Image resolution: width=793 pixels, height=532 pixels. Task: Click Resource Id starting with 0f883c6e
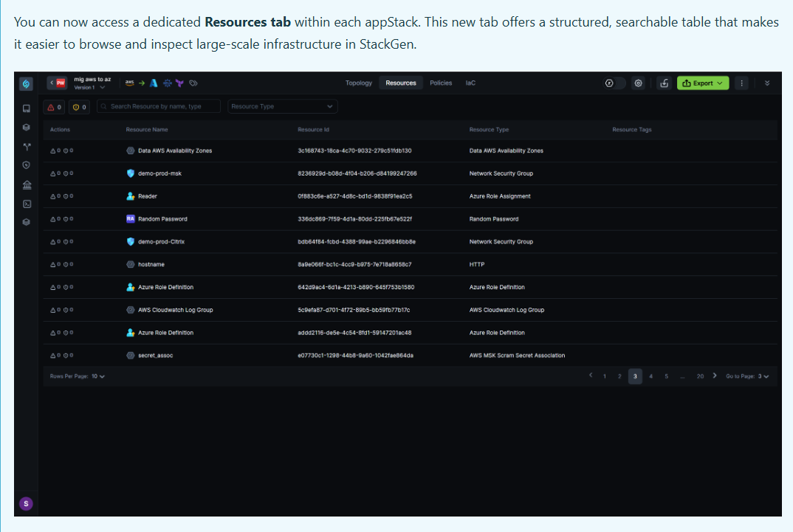[x=355, y=196]
